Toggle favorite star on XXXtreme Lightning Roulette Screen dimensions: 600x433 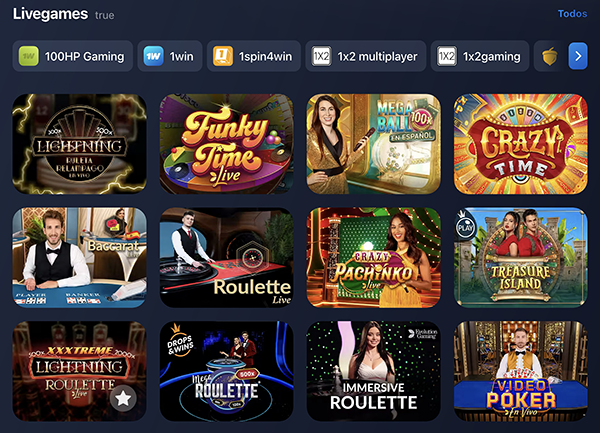(123, 399)
